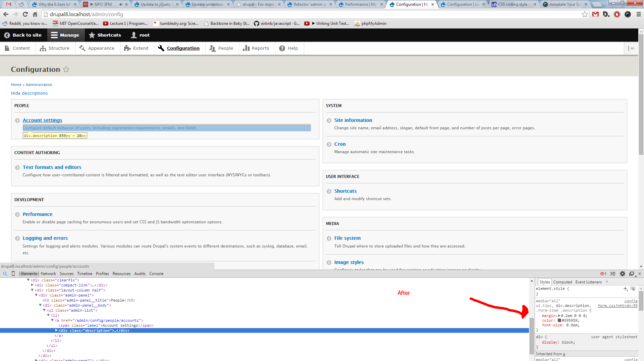
Task: Select the inspect element magnifier in DevTools
Action: pos(5,274)
